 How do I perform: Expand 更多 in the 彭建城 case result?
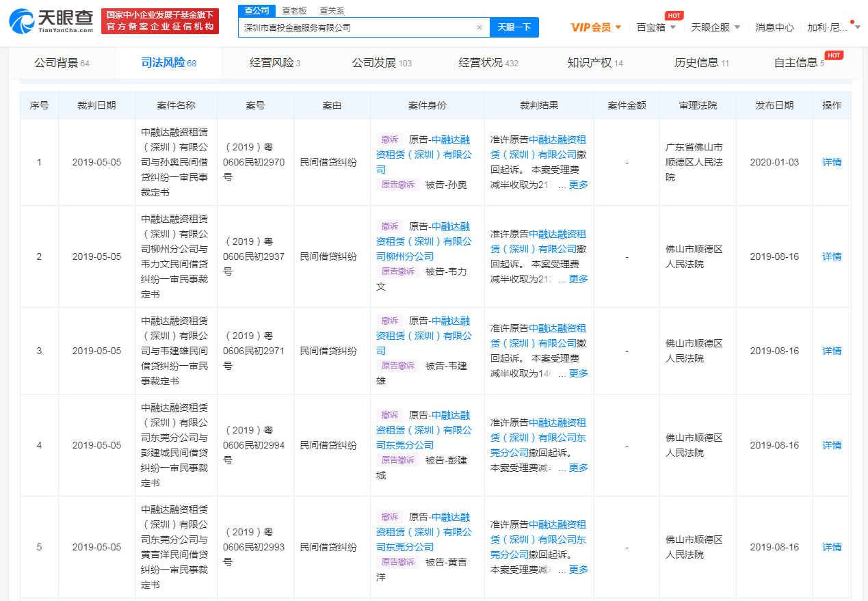click(x=579, y=468)
